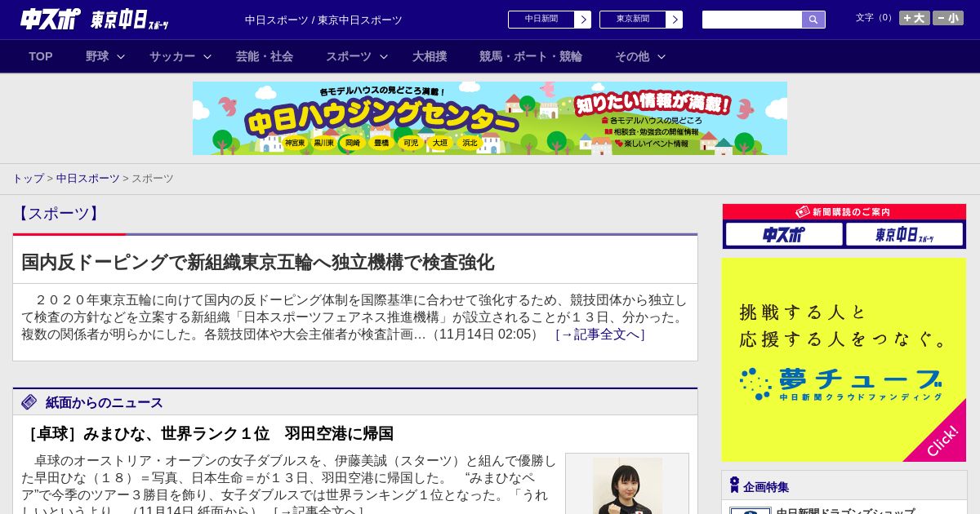Increase text size with 大 button
The image size is (980, 514).
point(915,18)
